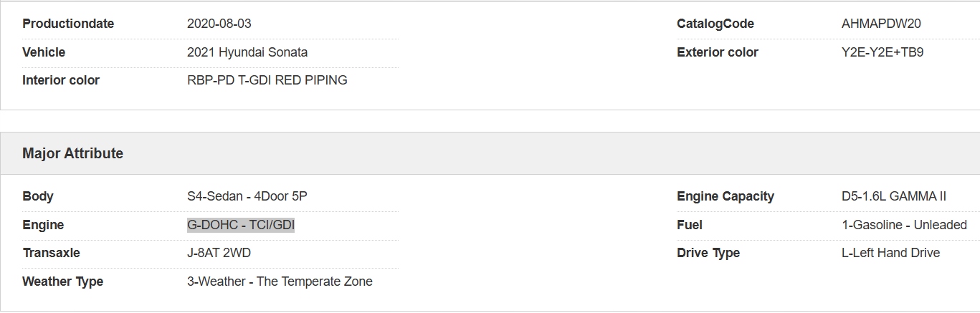Click the RBP-PD T-GDI RED PIPING value
980x313 pixels.
pyautogui.click(x=267, y=80)
